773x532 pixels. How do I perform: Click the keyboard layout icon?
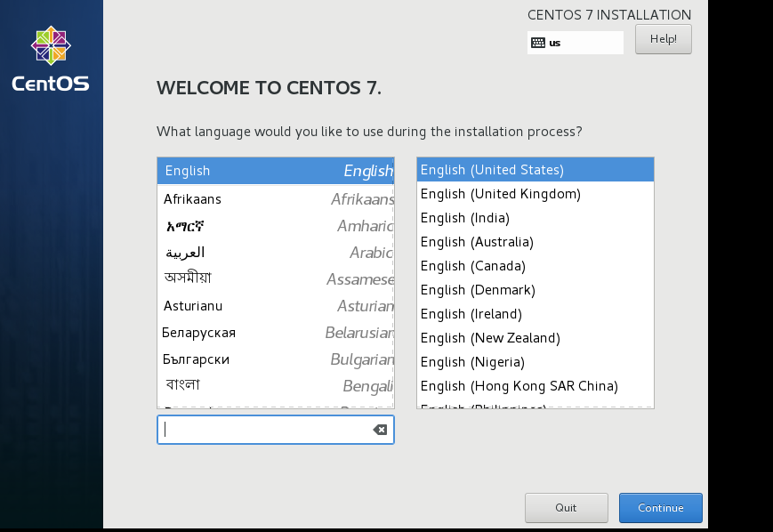538,43
